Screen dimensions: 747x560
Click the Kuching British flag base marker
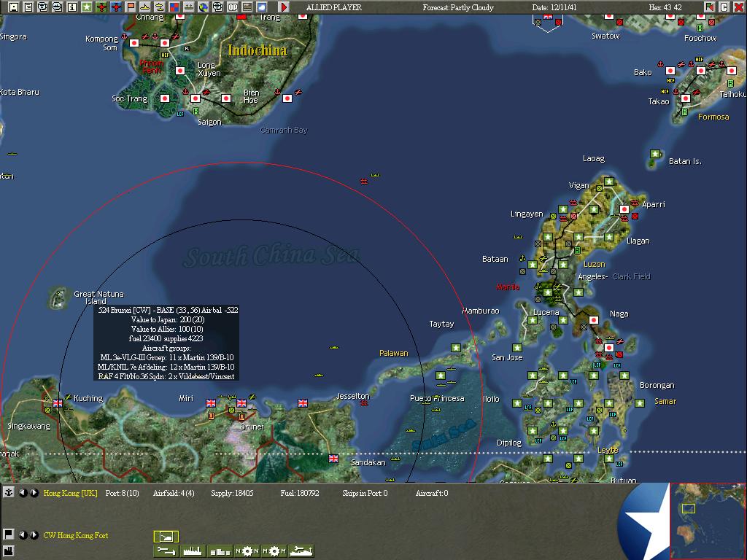[58, 403]
